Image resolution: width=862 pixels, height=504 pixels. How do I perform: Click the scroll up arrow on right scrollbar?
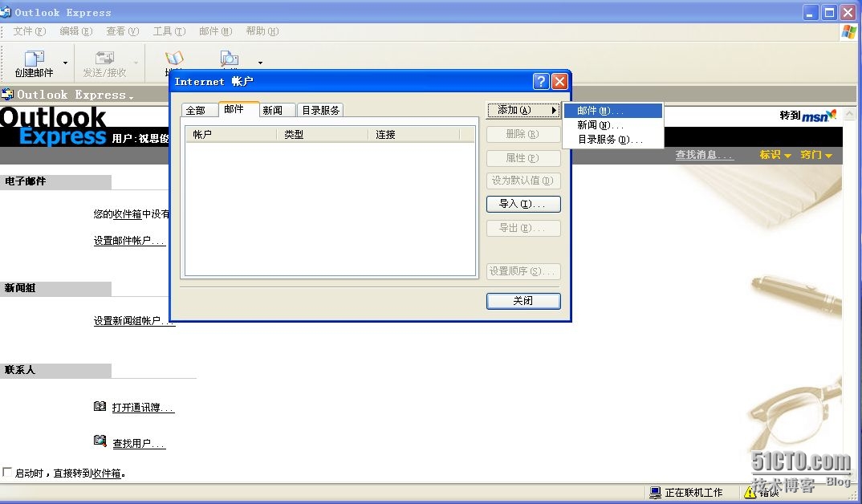pos(849,114)
